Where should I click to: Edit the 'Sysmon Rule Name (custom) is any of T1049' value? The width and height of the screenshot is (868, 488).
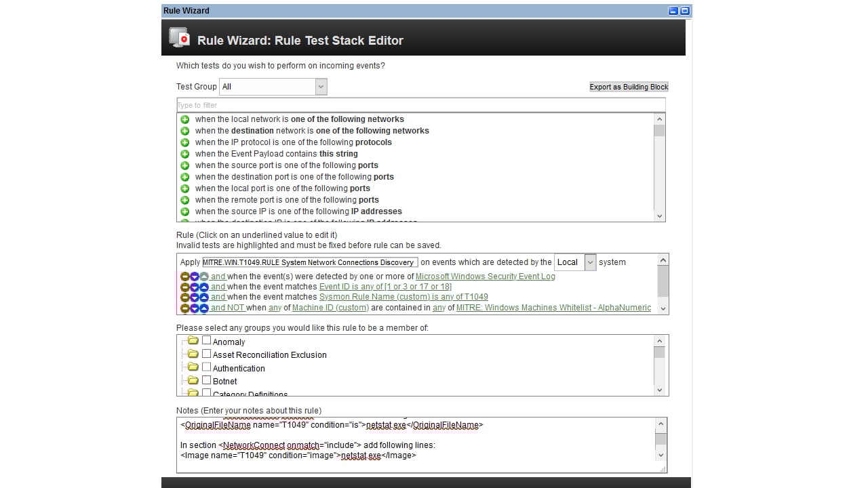pos(403,296)
